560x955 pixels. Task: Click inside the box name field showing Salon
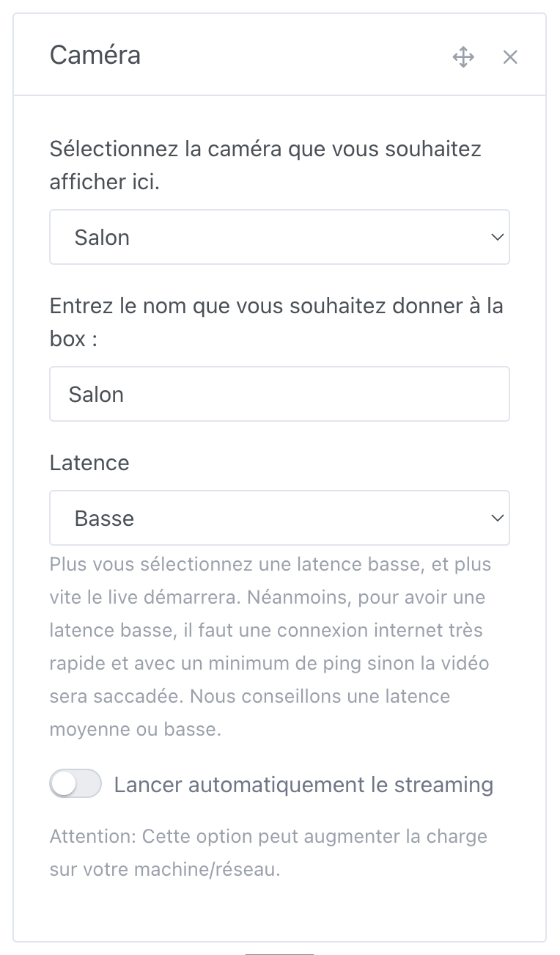tap(279, 394)
